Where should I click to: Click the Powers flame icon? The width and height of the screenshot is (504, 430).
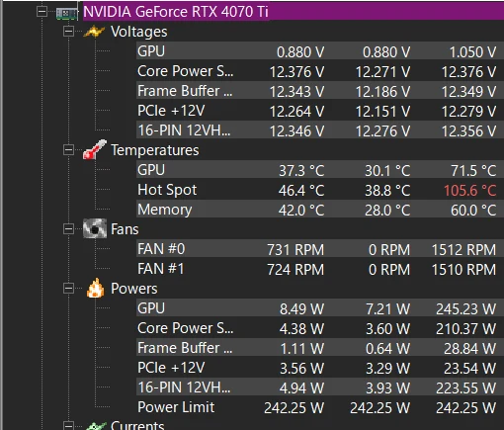point(96,288)
